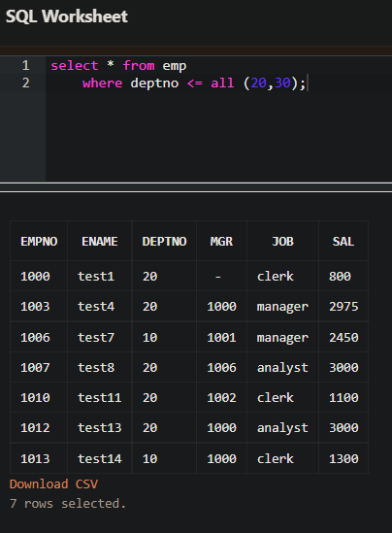Select cell 1000 in EMPNO column

coord(39,276)
